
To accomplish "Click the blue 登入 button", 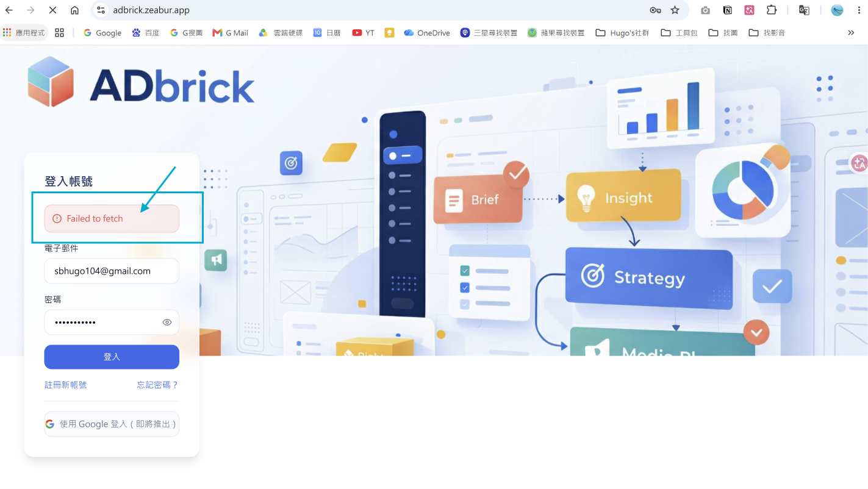I will (112, 357).
